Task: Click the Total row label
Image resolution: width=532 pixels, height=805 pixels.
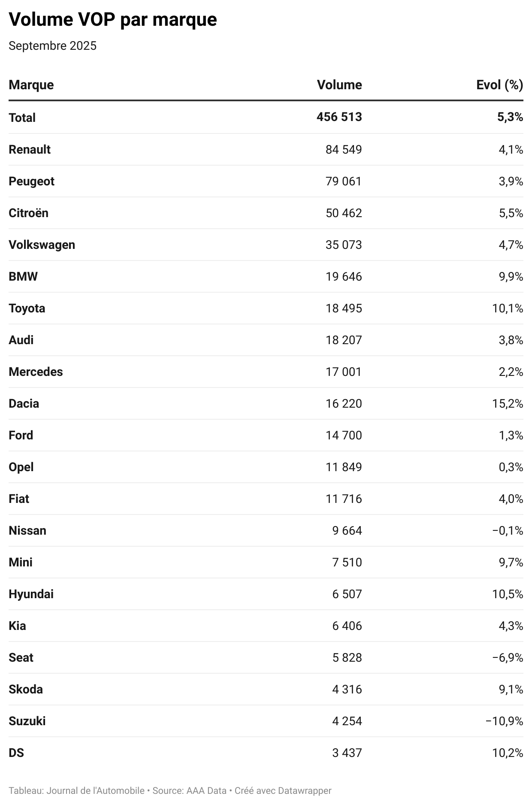Action: click(x=22, y=118)
